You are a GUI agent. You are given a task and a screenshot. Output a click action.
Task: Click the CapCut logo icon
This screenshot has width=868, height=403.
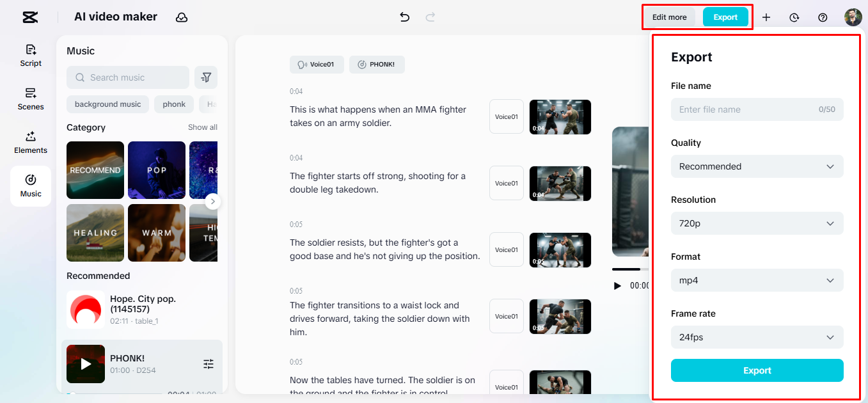pos(29,17)
